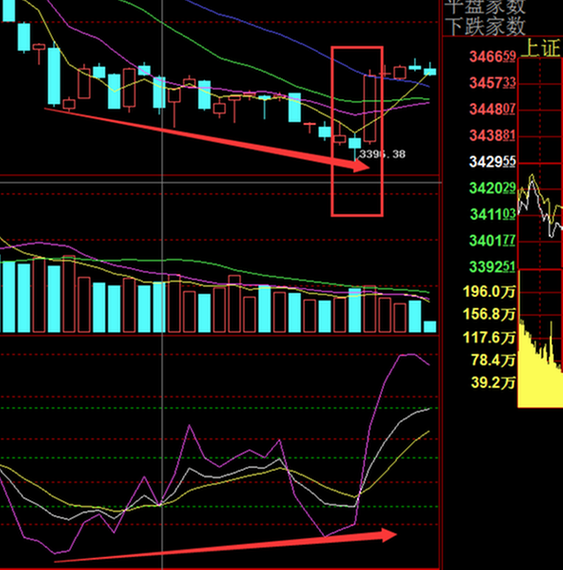The height and width of the screenshot is (570, 563).
Task: Click price level 3457.33
Action: click(x=492, y=83)
